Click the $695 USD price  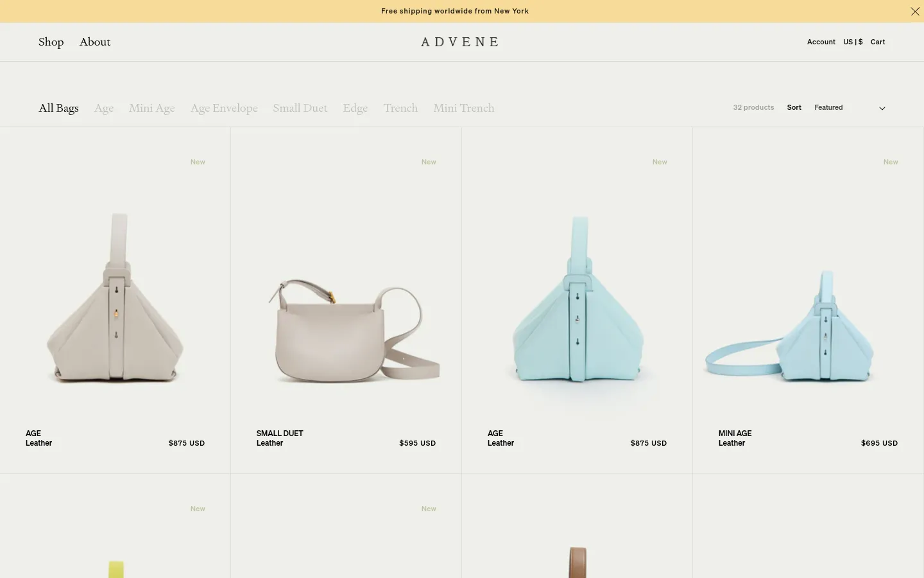click(879, 443)
